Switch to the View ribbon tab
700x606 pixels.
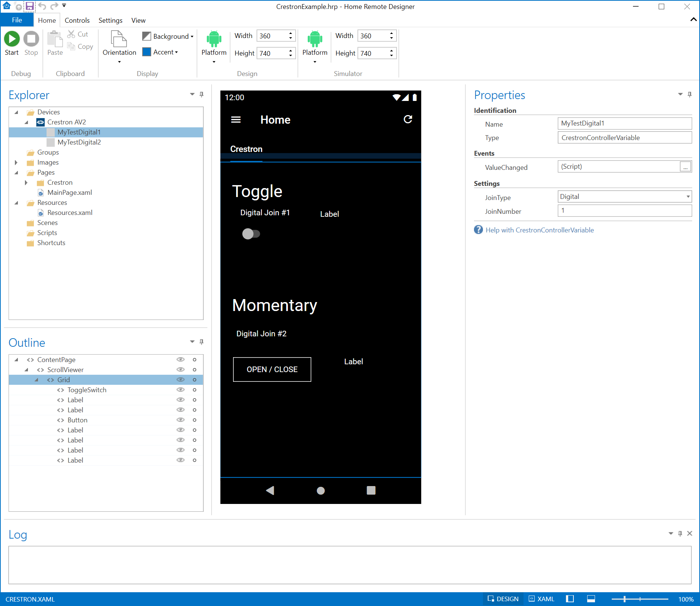[x=139, y=20]
